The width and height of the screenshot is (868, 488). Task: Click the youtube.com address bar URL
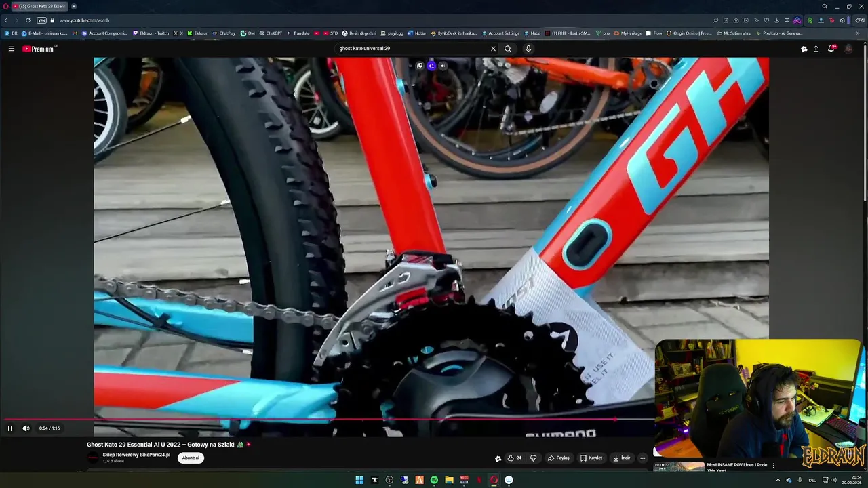click(x=84, y=20)
